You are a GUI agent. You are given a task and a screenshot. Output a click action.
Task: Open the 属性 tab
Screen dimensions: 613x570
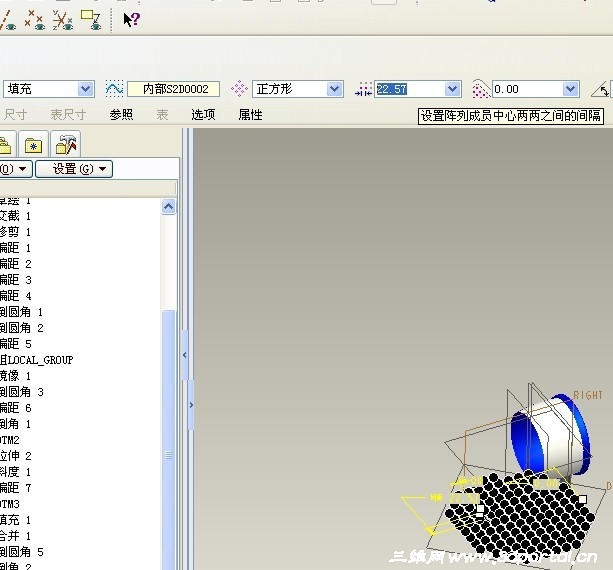[x=251, y=115]
